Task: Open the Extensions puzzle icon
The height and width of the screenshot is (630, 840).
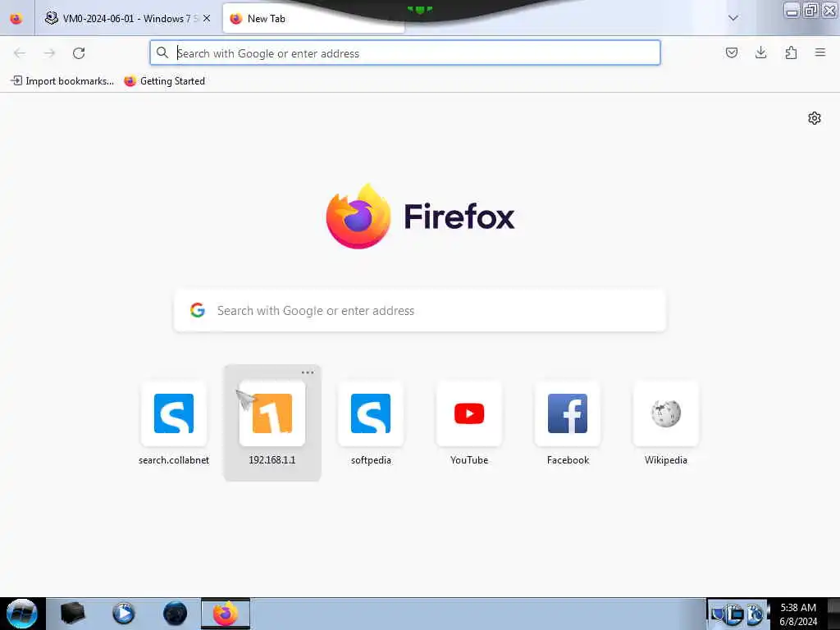Action: click(x=791, y=52)
